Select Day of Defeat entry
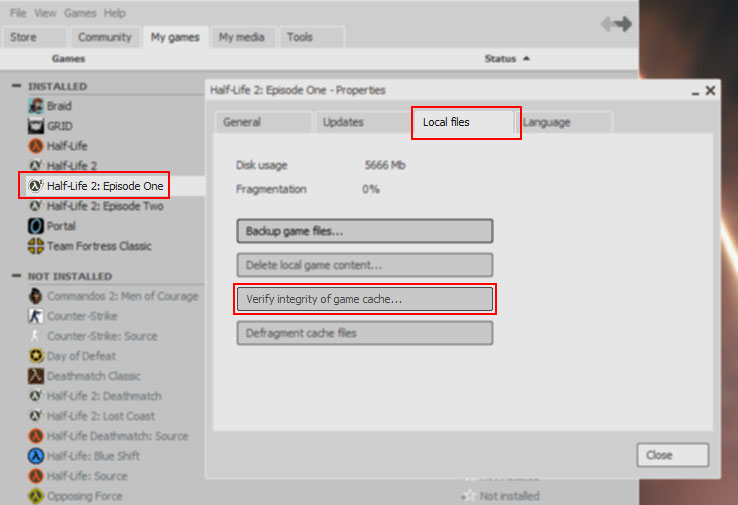The height and width of the screenshot is (505, 738). click(x=81, y=356)
